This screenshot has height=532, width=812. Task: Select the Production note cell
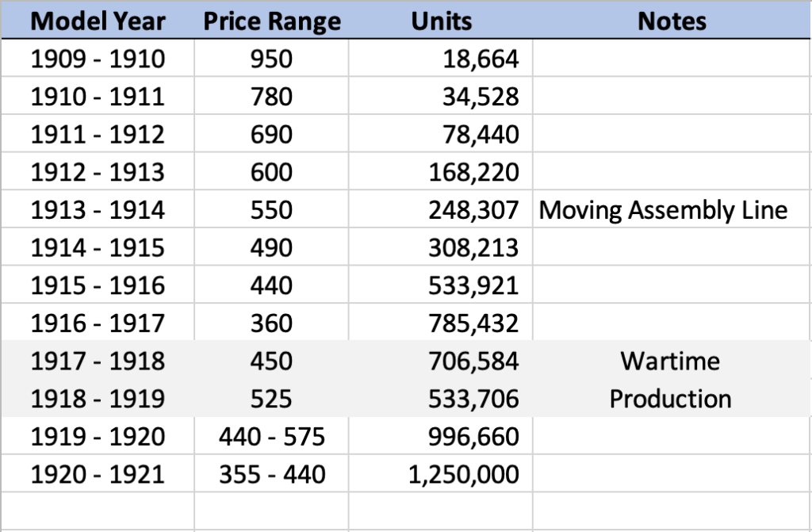click(x=670, y=398)
